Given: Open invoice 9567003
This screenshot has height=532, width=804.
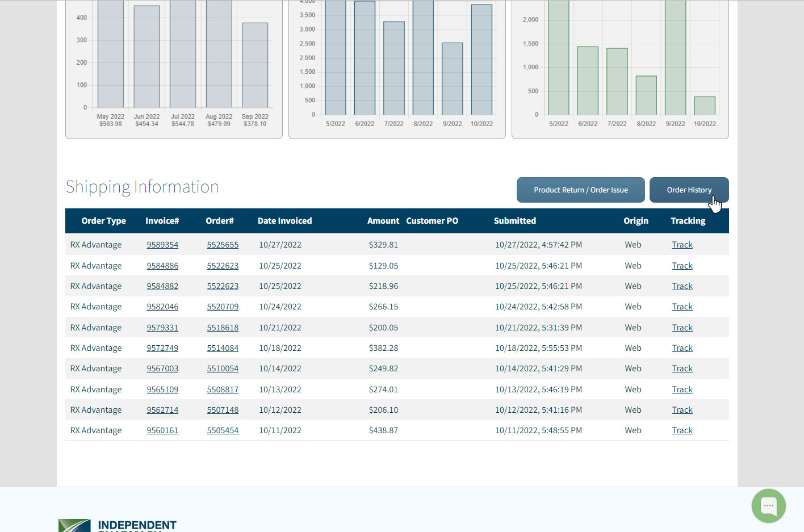Looking at the screenshot, I should [x=162, y=368].
